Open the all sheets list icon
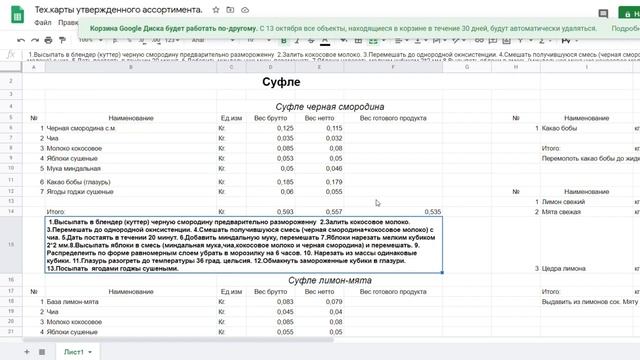Viewport: 640px width, 360px height. click(42, 352)
